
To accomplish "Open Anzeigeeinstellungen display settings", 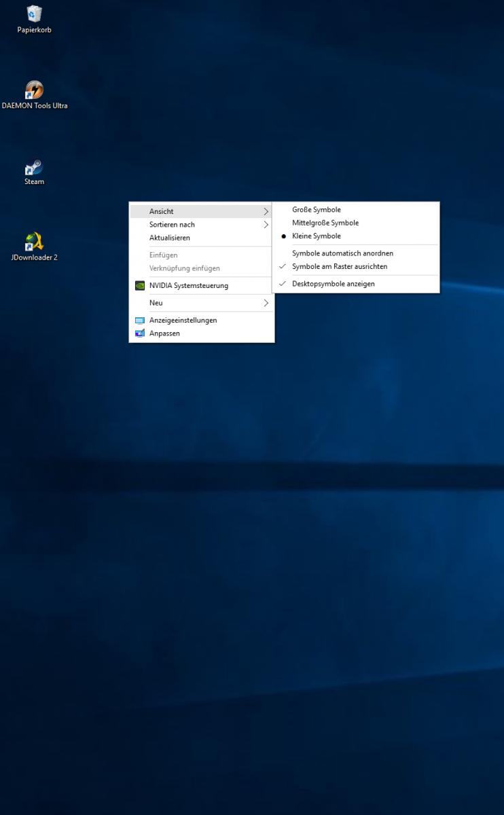I will pos(202,321).
